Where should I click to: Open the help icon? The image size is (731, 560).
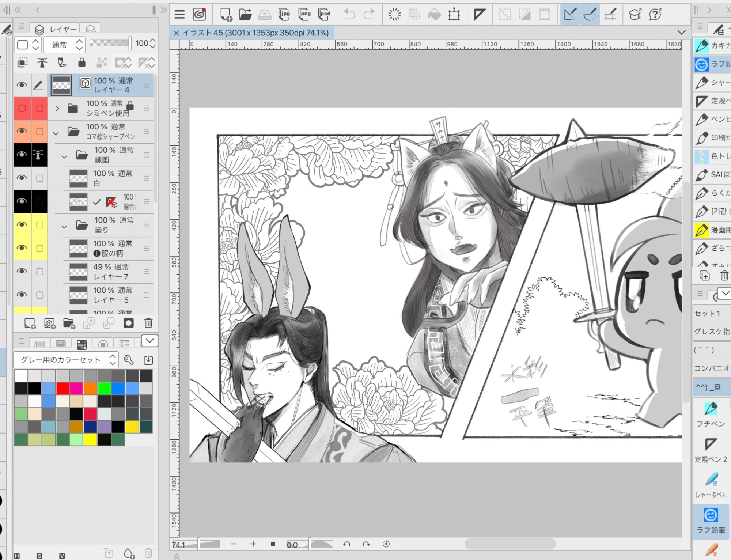pyautogui.click(x=655, y=14)
